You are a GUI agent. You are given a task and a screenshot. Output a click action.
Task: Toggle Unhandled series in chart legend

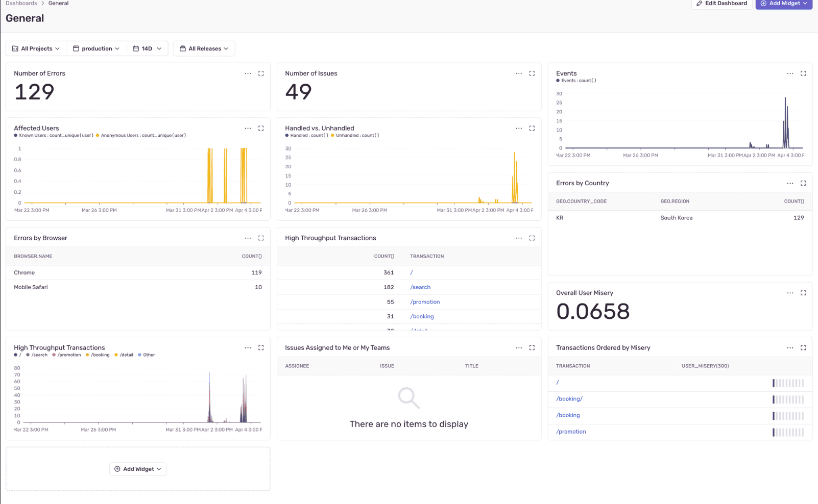click(357, 136)
